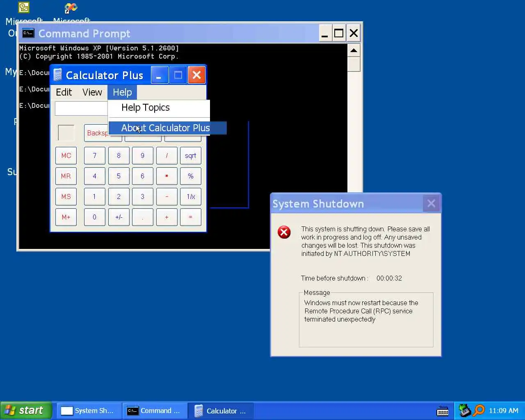
Task: Click calculator digit 4 button
Action: point(94,176)
